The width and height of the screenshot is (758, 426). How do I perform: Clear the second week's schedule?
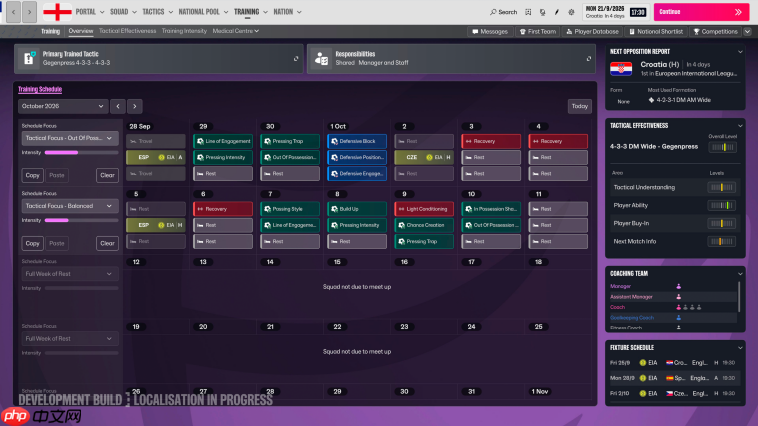tap(107, 243)
